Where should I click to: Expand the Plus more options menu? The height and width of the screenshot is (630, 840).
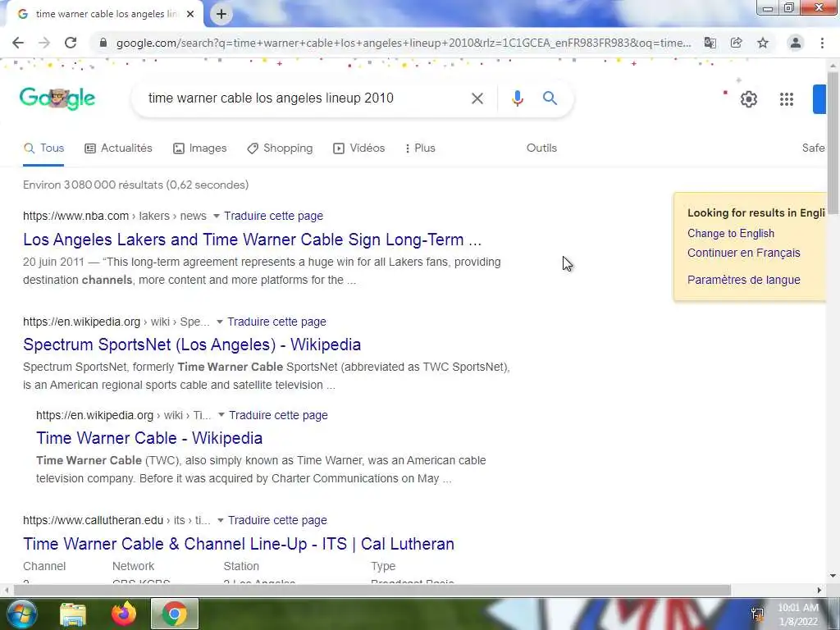421,148
